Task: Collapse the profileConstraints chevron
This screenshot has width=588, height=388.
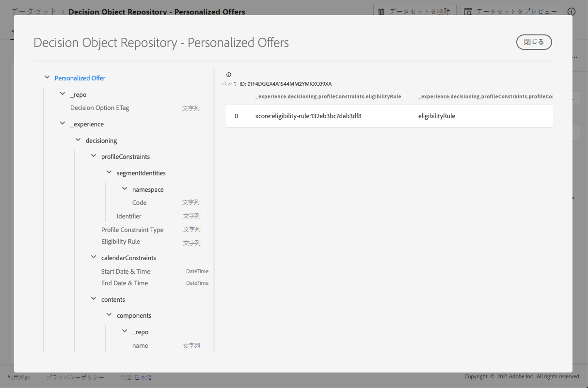Action: pyautogui.click(x=94, y=156)
